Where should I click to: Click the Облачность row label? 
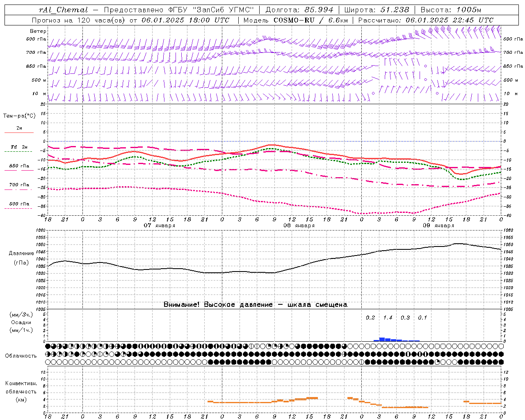[21, 356]
